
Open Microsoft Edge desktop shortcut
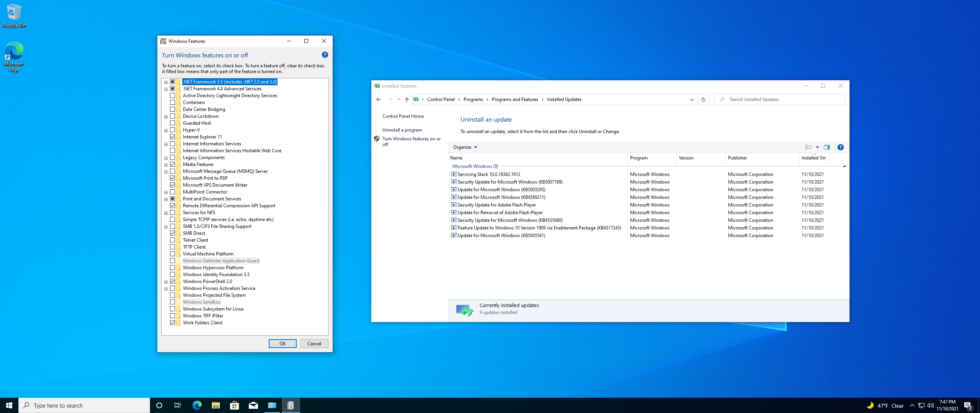14,57
